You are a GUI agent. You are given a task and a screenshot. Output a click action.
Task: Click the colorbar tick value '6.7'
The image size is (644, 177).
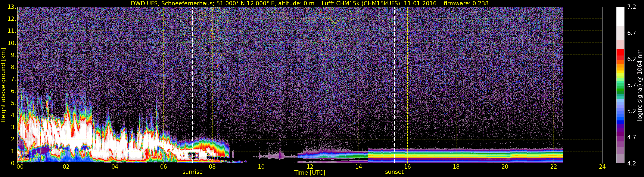pyautogui.click(x=632, y=33)
